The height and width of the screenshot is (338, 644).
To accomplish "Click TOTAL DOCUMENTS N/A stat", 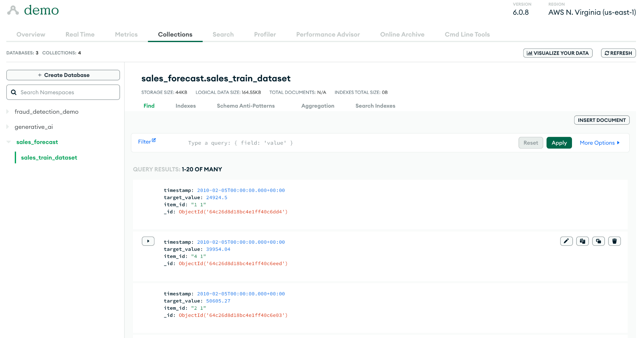I will [x=298, y=92].
